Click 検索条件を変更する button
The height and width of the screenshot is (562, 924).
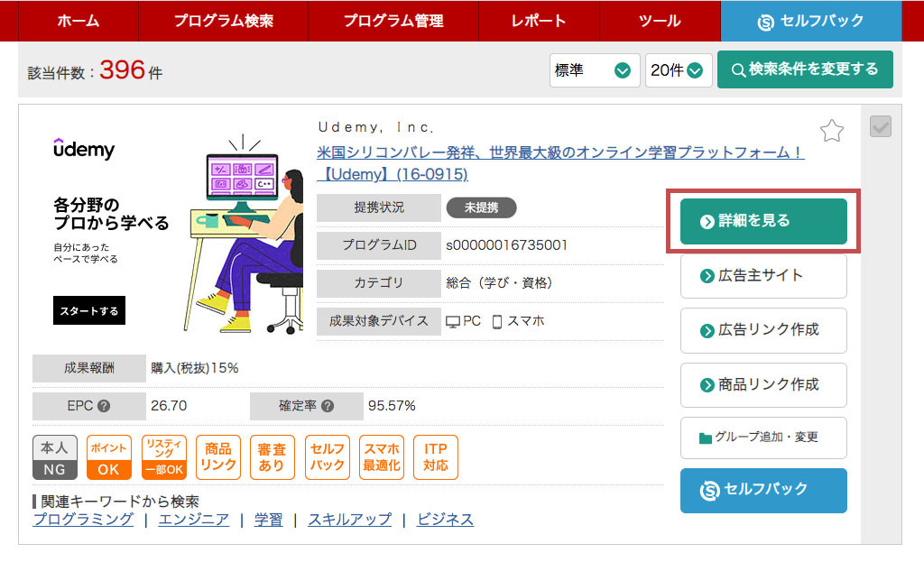pos(805,69)
